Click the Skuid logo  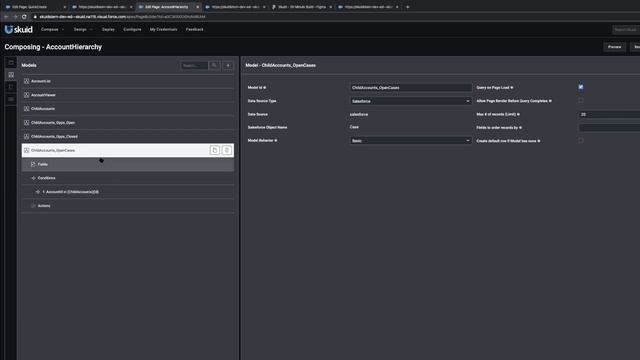[x=18, y=29]
